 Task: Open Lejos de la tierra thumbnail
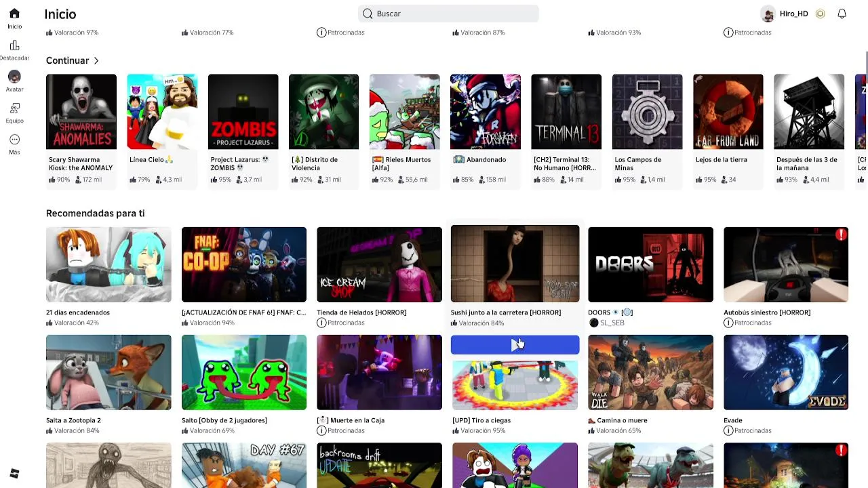point(728,112)
